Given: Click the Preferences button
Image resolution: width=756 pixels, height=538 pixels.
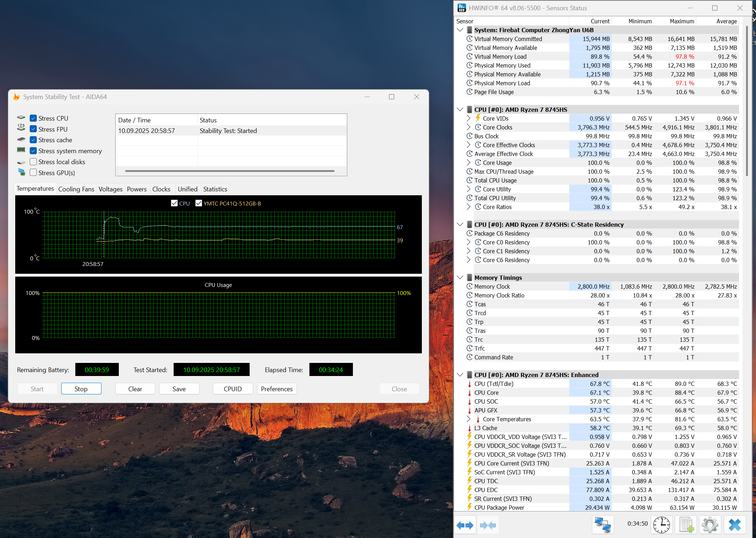Looking at the screenshot, I should click(x=277, y=389).
